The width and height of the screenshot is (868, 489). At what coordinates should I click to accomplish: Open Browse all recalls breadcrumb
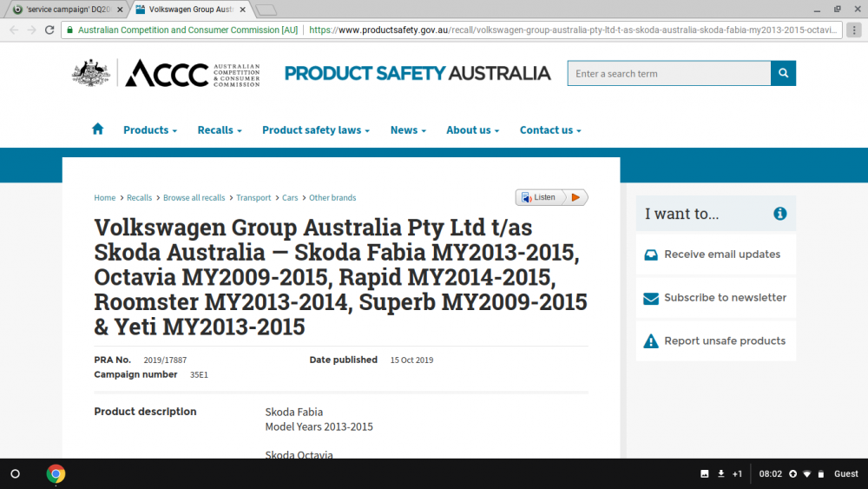pyautogui.click(x=194, y=198)
